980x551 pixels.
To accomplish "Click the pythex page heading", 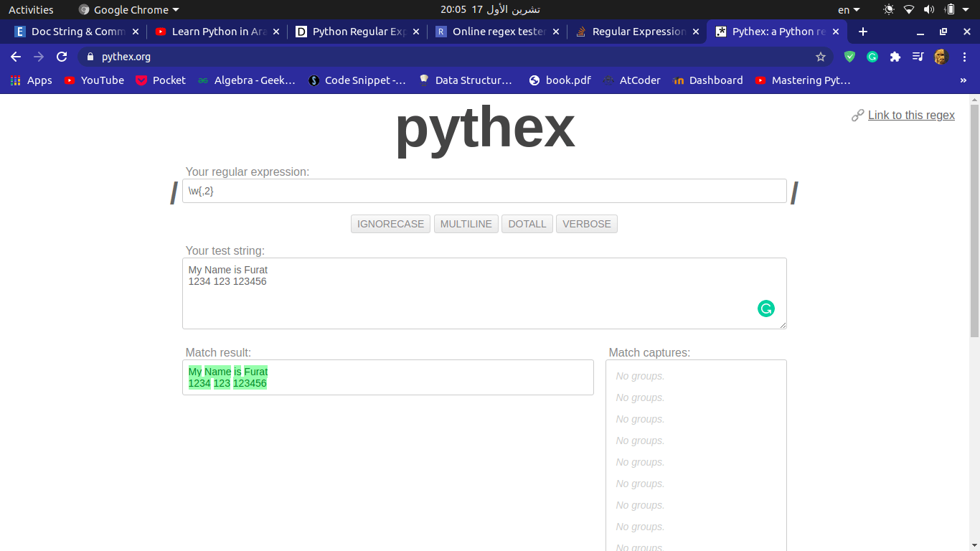I will (484, 128).
